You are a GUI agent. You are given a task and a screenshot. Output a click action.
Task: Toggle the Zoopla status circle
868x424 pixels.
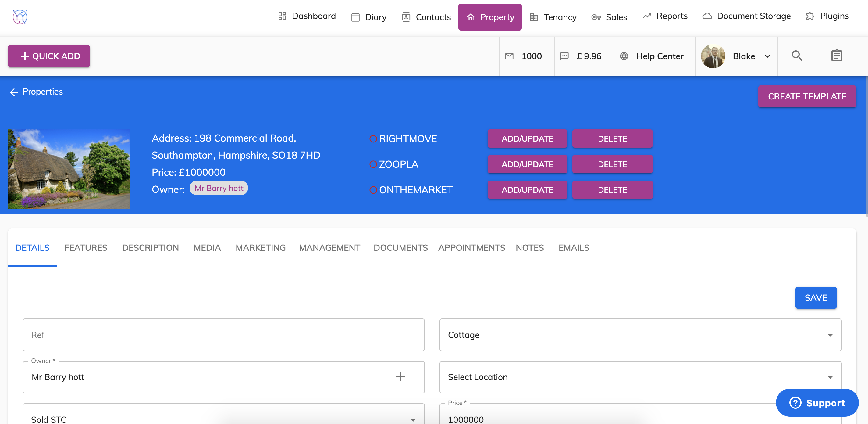click(x=373, y=164)
